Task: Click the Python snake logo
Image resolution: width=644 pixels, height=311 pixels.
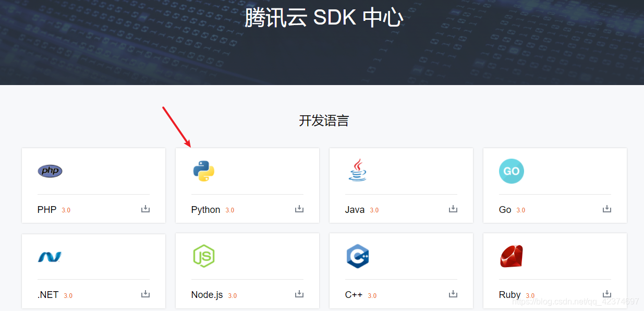Action: pos(204,171)
